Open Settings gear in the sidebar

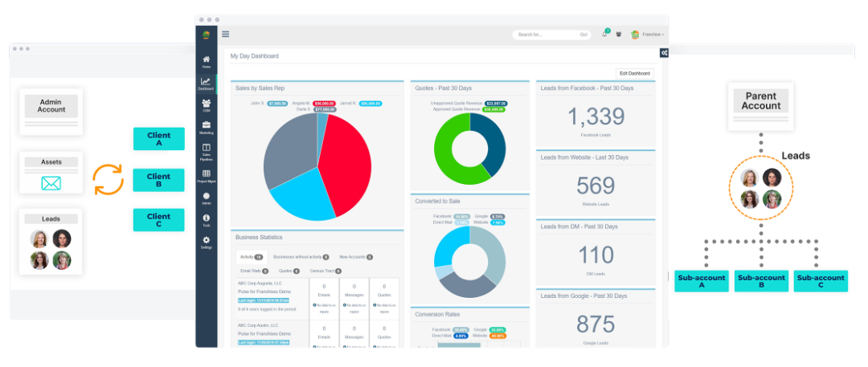point(207,242)
